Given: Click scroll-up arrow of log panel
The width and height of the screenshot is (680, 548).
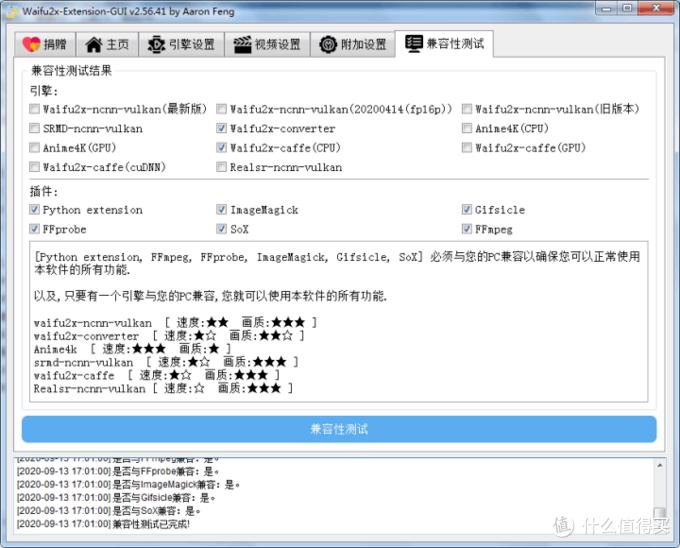Looking at the screenshot, I should coord(660,466).
